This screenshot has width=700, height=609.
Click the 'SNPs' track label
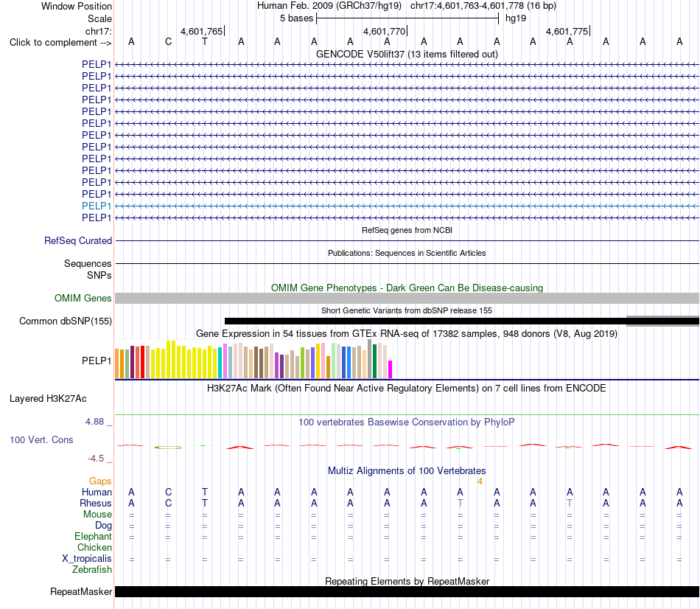(99, 275)
